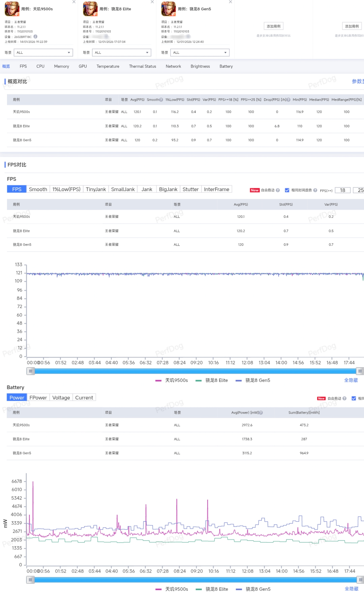The image size is (364, 594).
Task: Open scene dropdown for 骁龙8 Elite case
Action: click(x=122, y=53)
